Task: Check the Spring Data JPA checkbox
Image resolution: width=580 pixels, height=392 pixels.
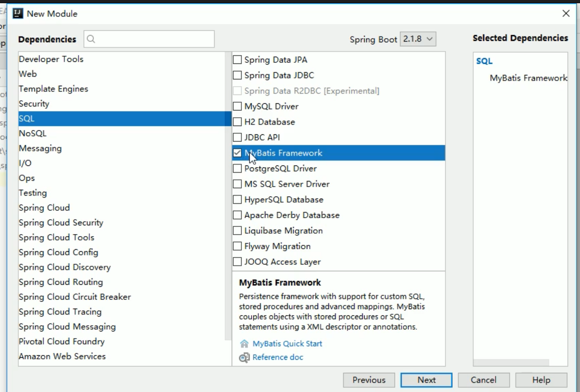Action: point(237,60)
